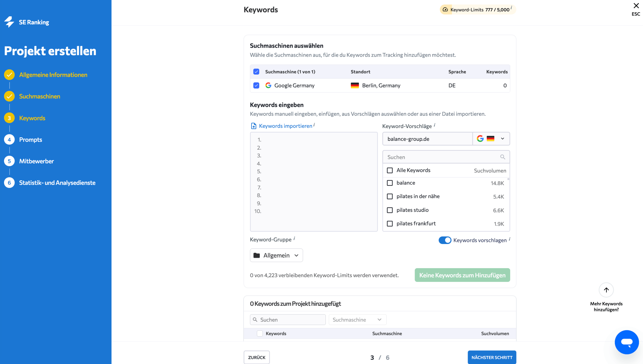Open the blue chat support bubble
The image size is (643, 364).
coord(627,342)
